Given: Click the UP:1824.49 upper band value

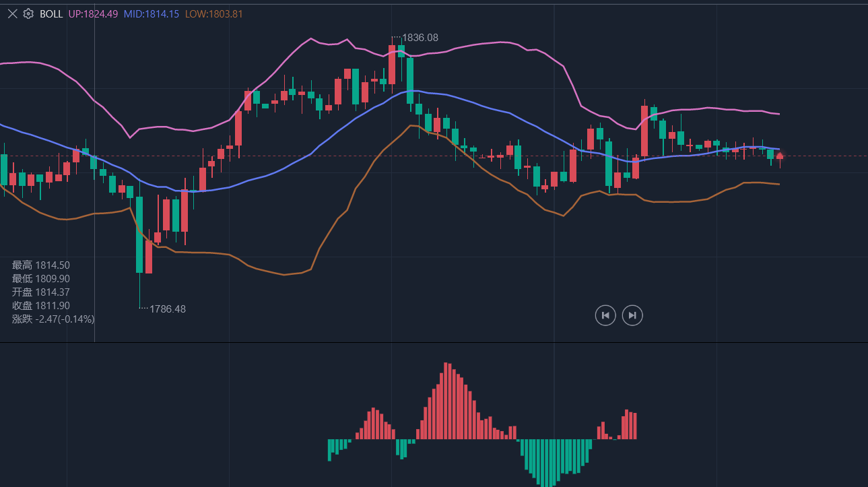Looking at the screenshot, I should click(94, 14).
